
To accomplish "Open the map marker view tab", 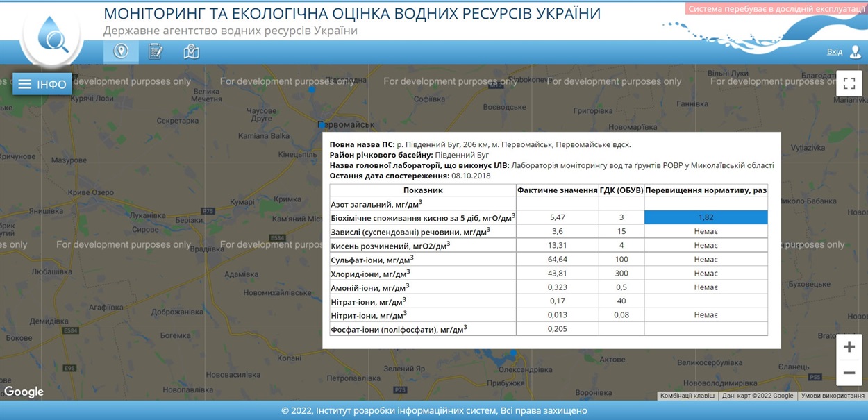I will [x=121, y=51].
